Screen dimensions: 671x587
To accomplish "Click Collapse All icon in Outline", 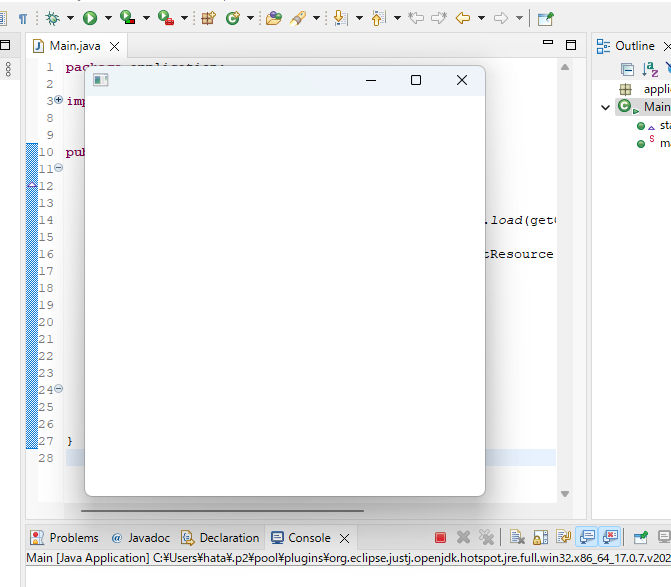I will [627, 69].
